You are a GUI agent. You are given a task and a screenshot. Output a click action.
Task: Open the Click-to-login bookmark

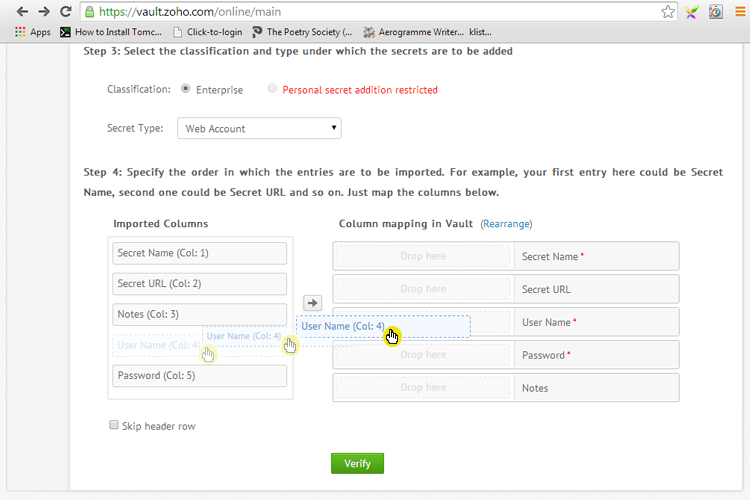[208, 32]
